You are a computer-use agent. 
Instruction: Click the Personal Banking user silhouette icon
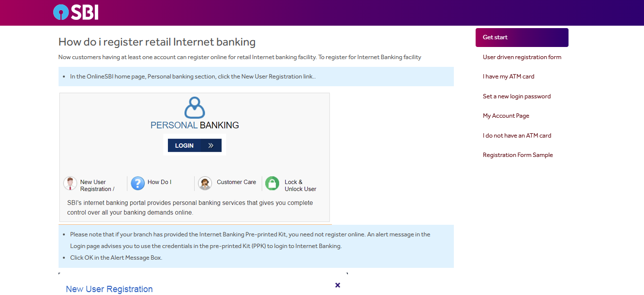195,108
